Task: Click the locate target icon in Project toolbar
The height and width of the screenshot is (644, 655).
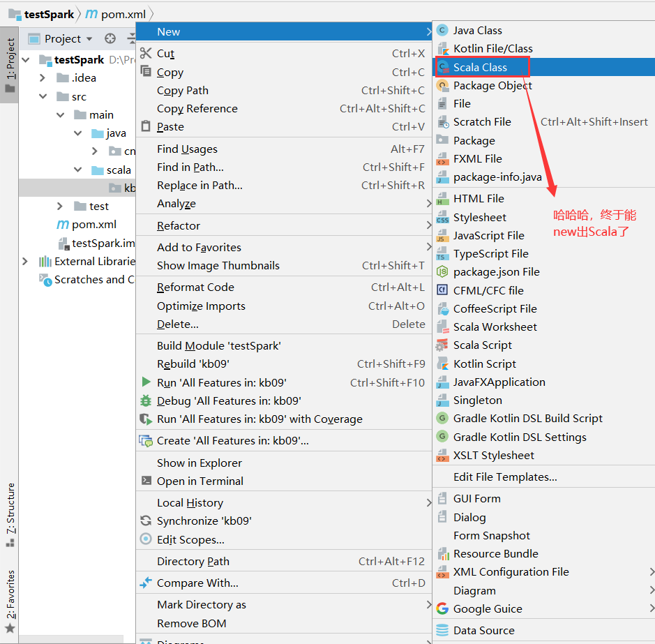Action: point(110,39)
